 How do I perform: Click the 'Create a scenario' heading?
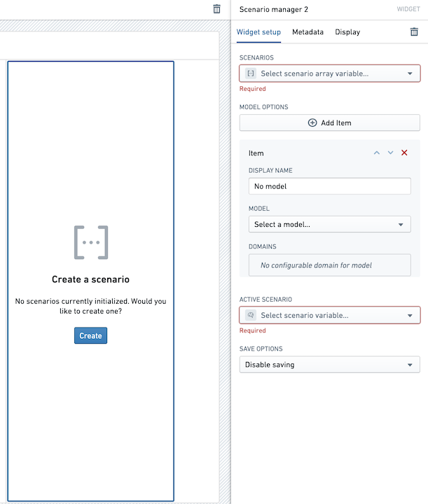tap(90, 279)
